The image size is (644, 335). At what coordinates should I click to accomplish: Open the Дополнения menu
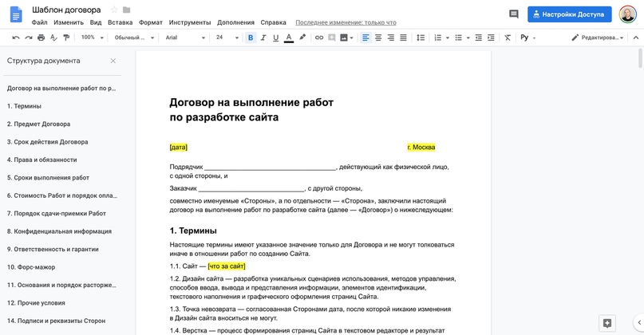coord(235,22)
